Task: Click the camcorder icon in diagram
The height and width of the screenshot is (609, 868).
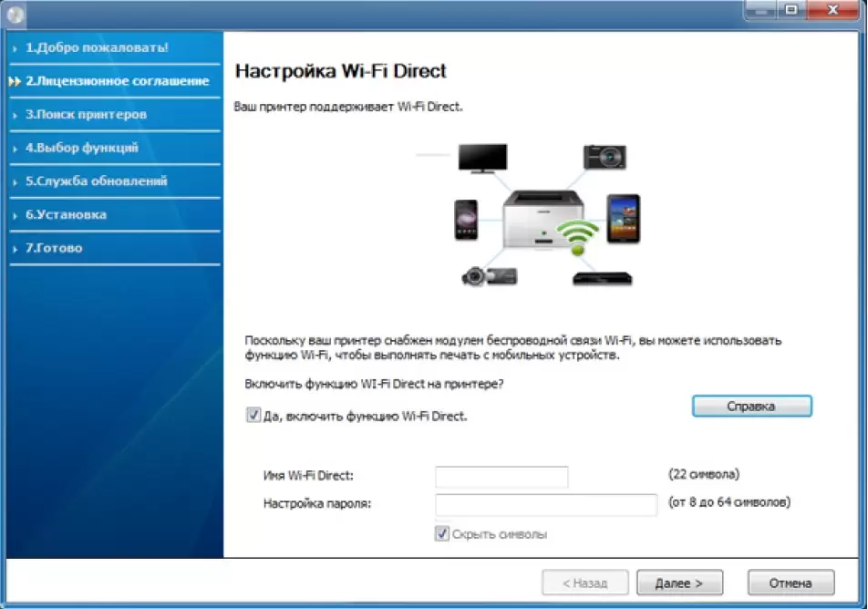Action: coord(488,275)
